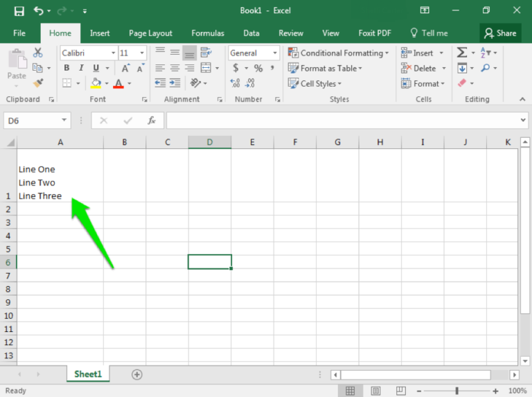This screenshot has height=397, width=532.
Task: Click the Orientation text rotation icon
Action: pyautogui.click(x=195, y=82)
